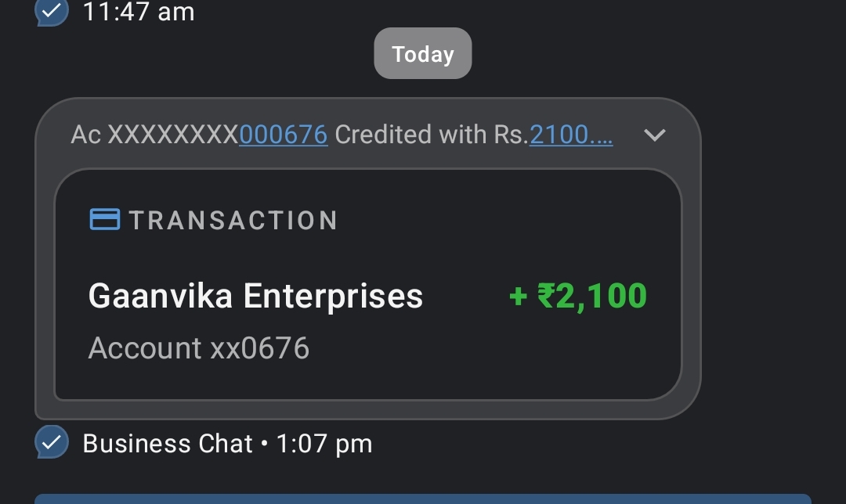Tap the verified badge beside Business Chat
This screenshot has height=504, width=846.
pos(52,443)
